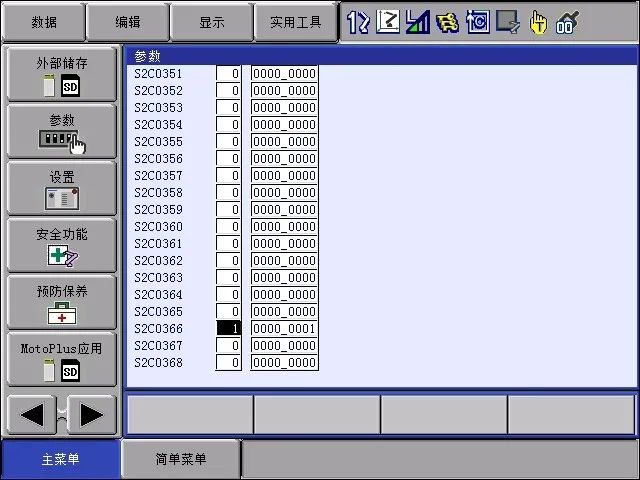640x480 pixels.
Task: Click the yellow teach-mode hand icon
Action: tap(538, 22)
